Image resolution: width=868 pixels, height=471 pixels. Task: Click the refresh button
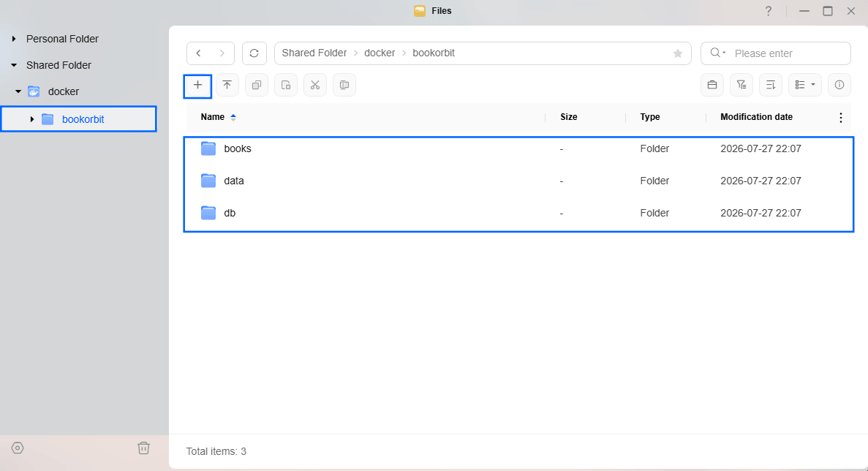(x=254, y=53)
